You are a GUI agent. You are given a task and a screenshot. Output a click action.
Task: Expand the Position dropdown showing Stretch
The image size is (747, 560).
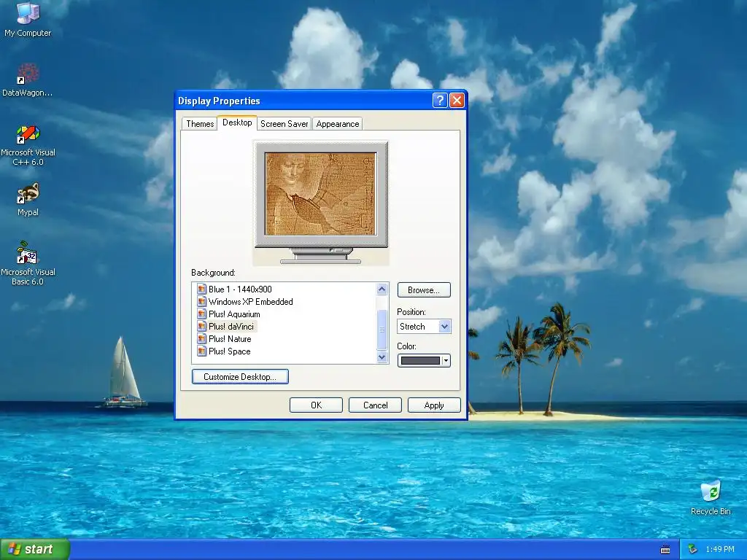click(444, 327)
